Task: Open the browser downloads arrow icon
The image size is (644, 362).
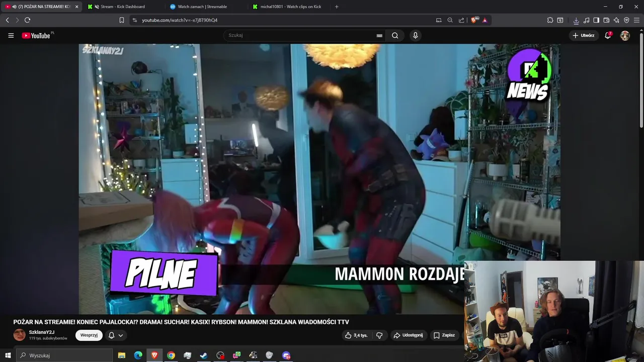Action: click(x=576, y=20)
